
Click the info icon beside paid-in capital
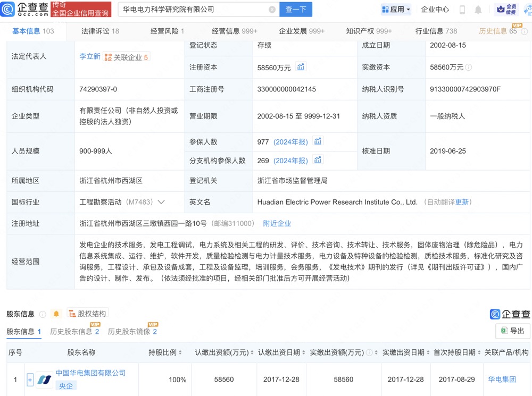tap(469, 68)
